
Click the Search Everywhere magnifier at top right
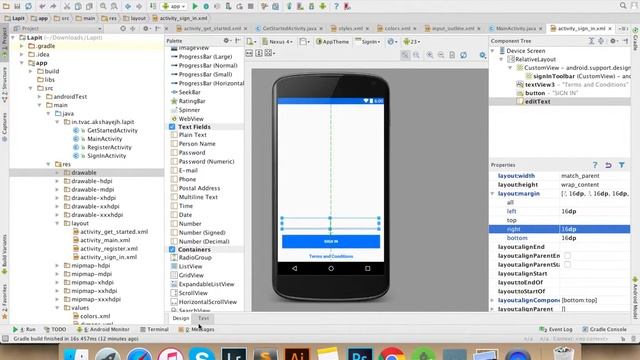[623, 6]
